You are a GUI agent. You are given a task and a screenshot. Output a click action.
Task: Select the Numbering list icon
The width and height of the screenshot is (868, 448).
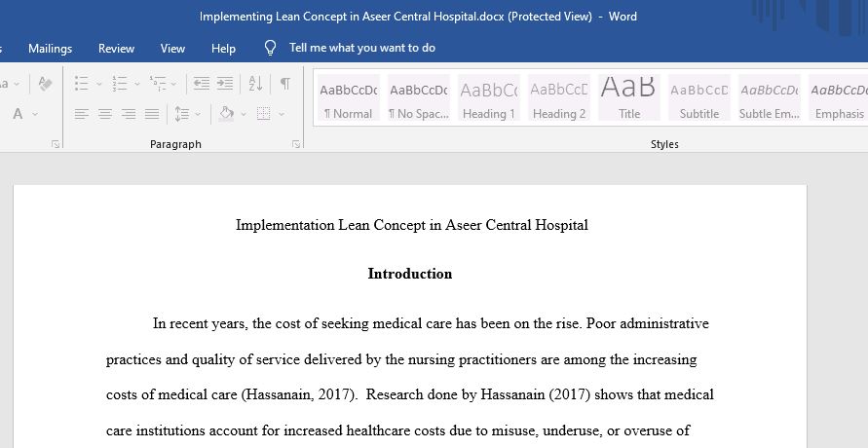coord(120,84)
